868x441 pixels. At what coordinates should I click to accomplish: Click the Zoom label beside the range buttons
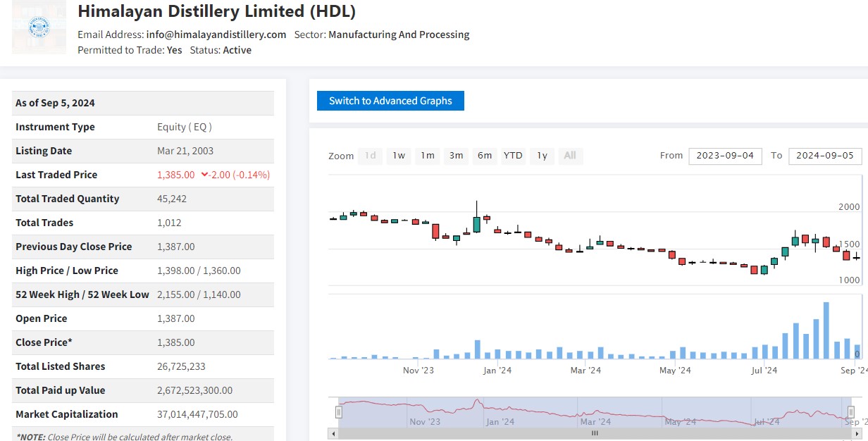pyautogui.click(x=341, y=156)
